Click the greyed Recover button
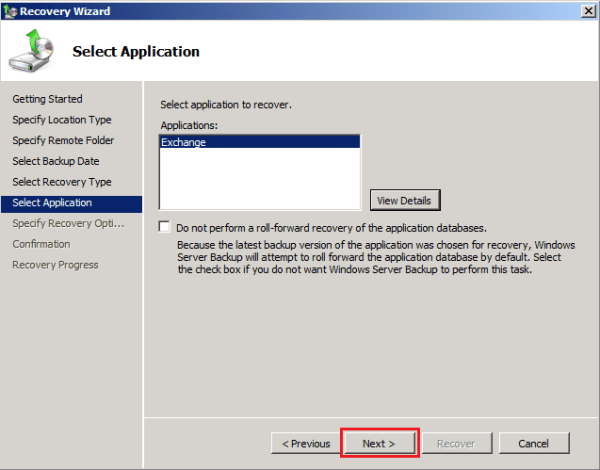 click(457, 443)
